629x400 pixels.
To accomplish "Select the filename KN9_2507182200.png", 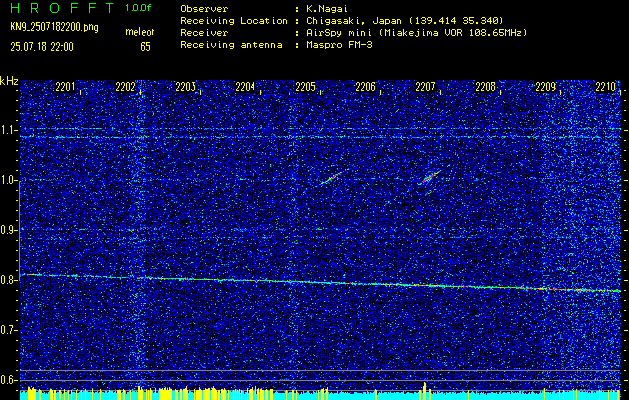I will 54,27.
